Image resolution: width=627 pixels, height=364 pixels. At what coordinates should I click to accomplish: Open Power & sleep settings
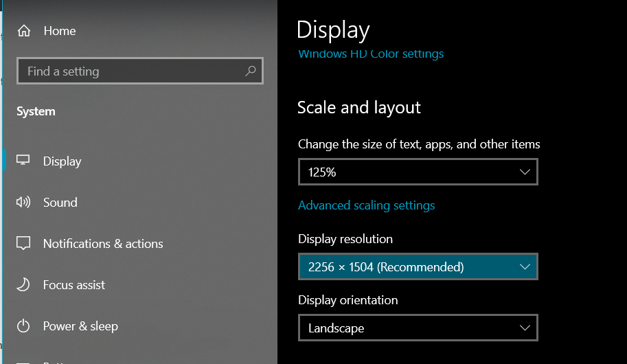click(80, 326)
